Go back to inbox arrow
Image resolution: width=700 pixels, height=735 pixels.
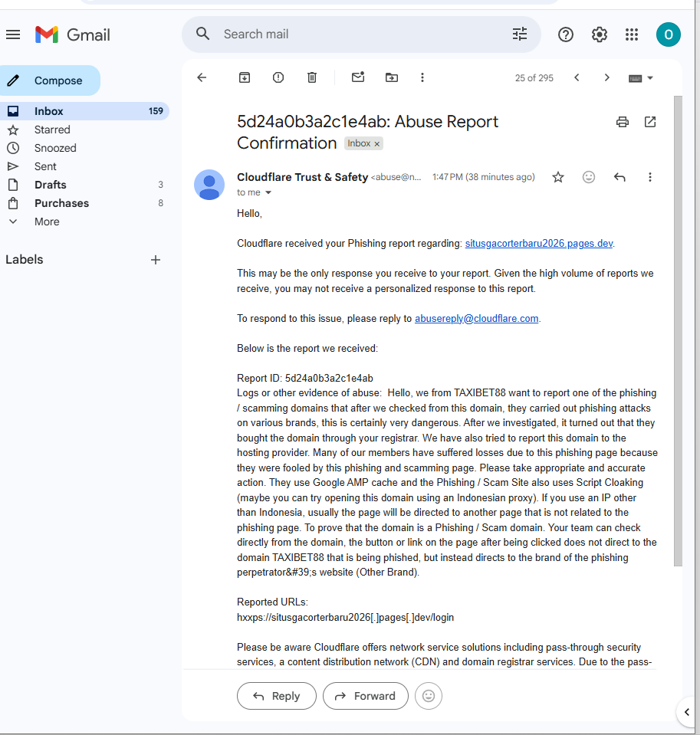[202, 78]
